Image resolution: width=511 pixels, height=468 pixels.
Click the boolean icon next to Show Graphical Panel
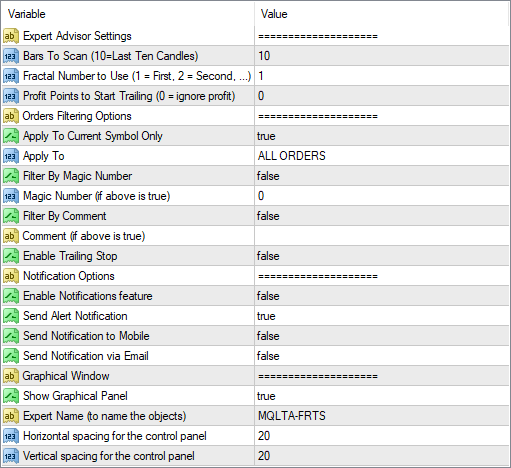point(11,396)
